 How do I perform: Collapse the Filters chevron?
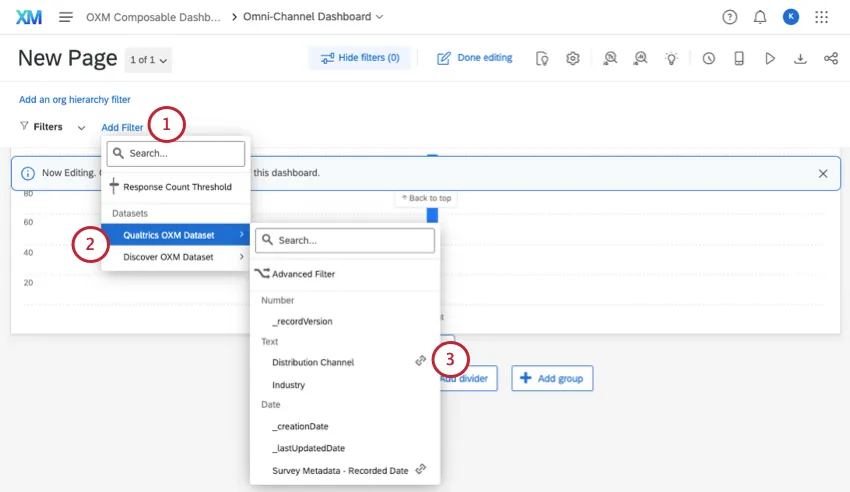[x=81, y=128]
